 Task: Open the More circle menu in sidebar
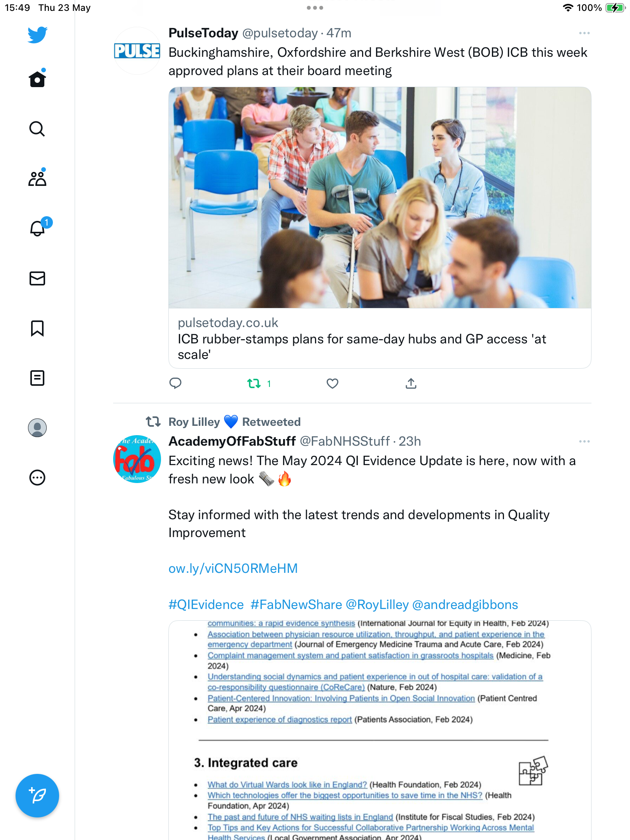click(37, 478)
